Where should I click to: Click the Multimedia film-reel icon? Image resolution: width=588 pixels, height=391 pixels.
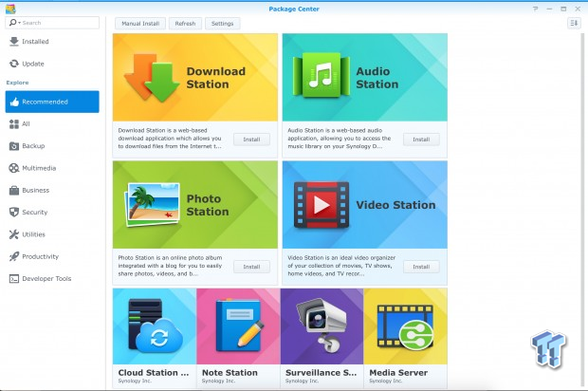click(14, 168)
